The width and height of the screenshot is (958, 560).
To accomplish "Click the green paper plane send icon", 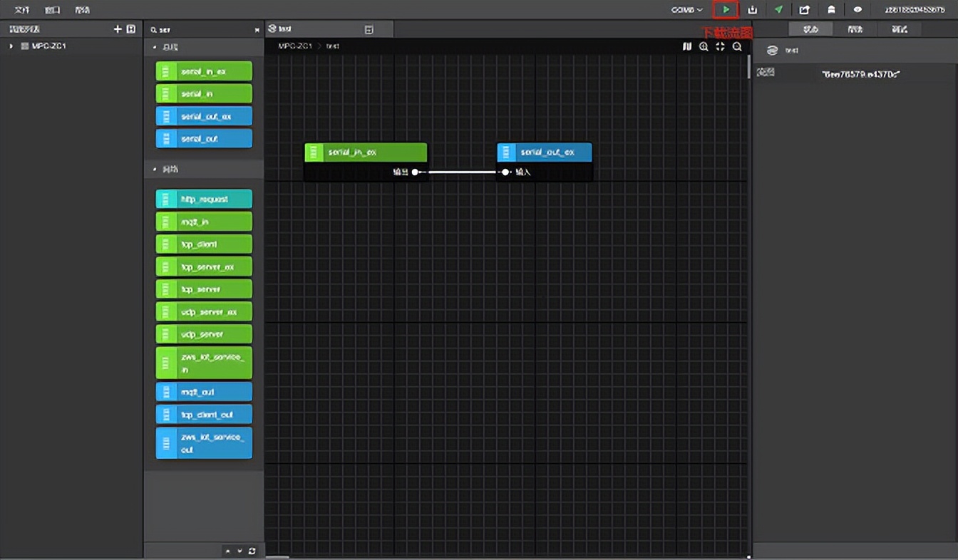I will pos(778,10).
